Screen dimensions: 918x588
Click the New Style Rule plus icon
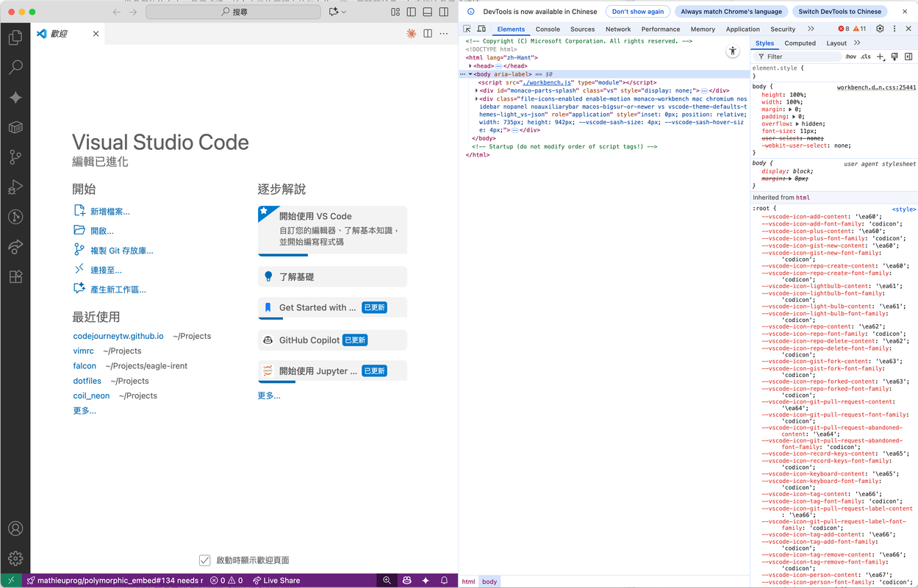(x=881, y=57)
